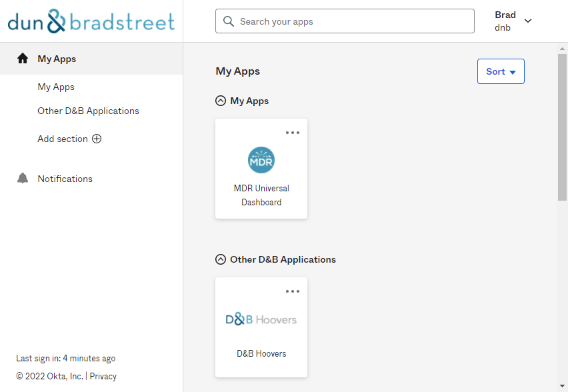Expand the Brad dnb account menu chevron

click(528, 21)
